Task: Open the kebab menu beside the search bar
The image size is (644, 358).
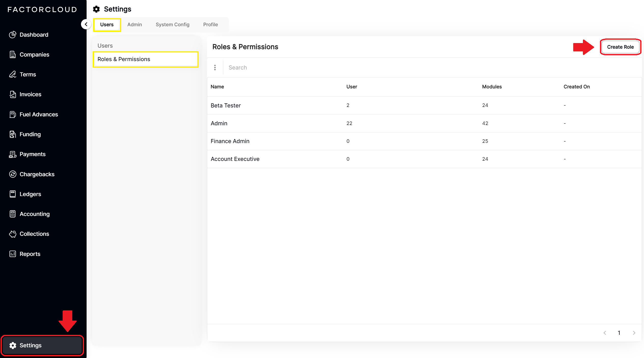Action: point(215,67)
